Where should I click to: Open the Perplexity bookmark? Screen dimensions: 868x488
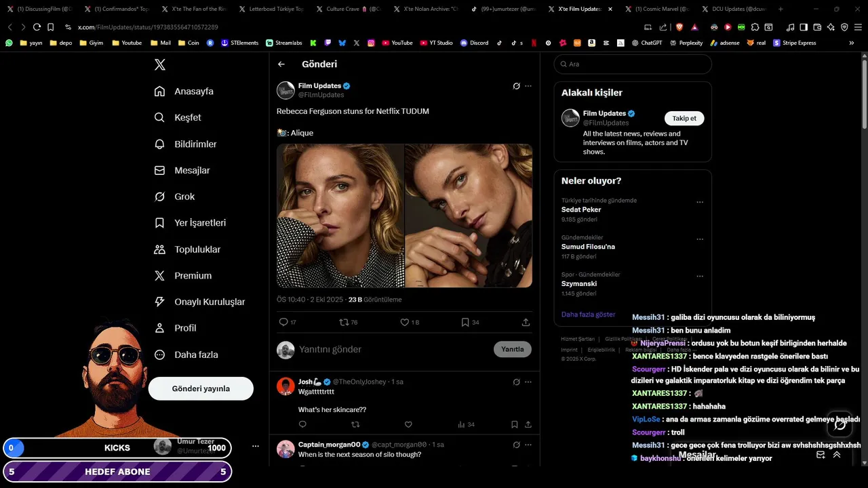(x=686, y=43)
